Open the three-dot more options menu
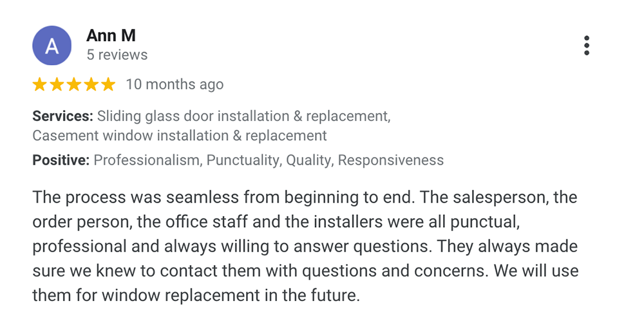Screen dimensions: 644x330 click(x=587, y=45)
